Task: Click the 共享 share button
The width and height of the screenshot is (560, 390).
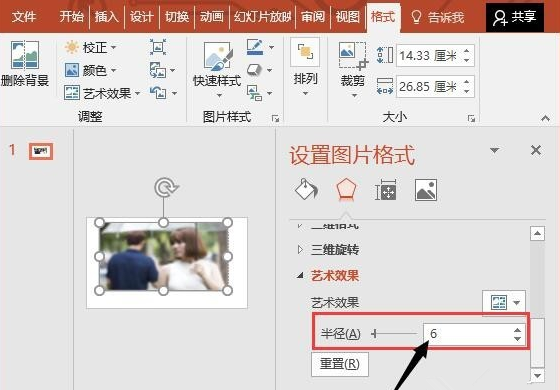Action: 515,17
